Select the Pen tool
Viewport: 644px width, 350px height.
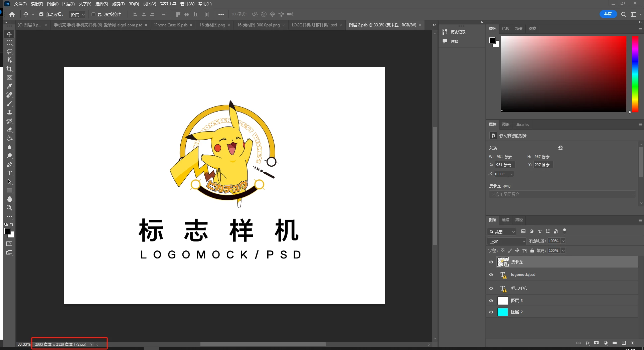[x=9, y=164]
